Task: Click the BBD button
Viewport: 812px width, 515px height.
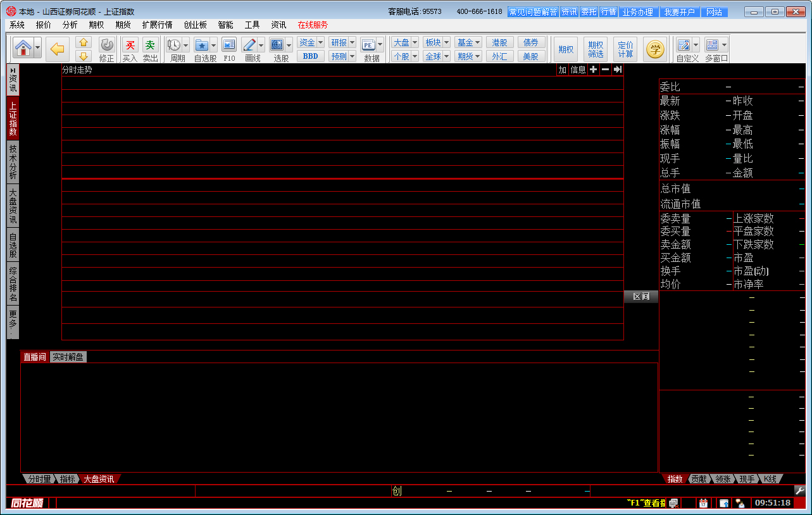Action: coord(311,56)
